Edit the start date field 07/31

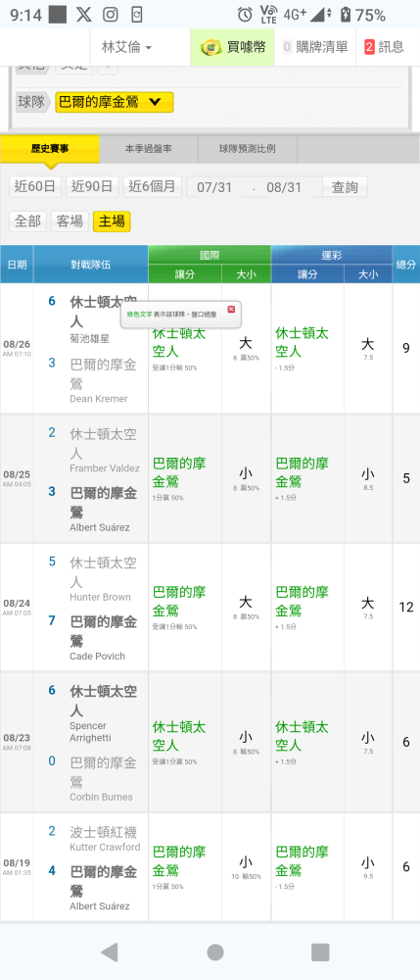click(214, 187)
